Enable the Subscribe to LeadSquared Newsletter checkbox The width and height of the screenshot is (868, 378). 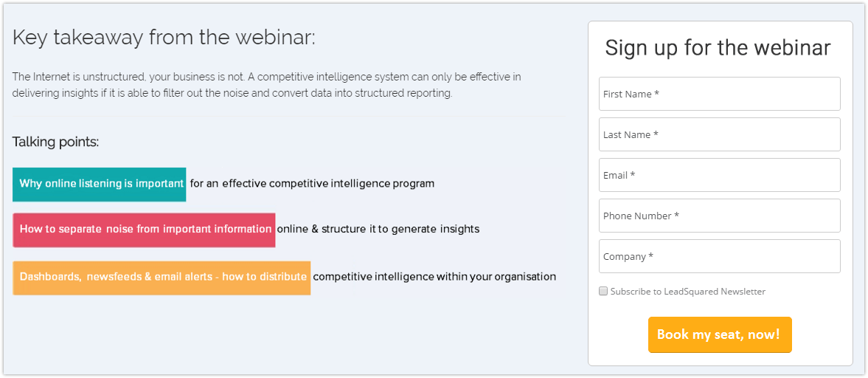pyautogui.click(x=603, y=291)
